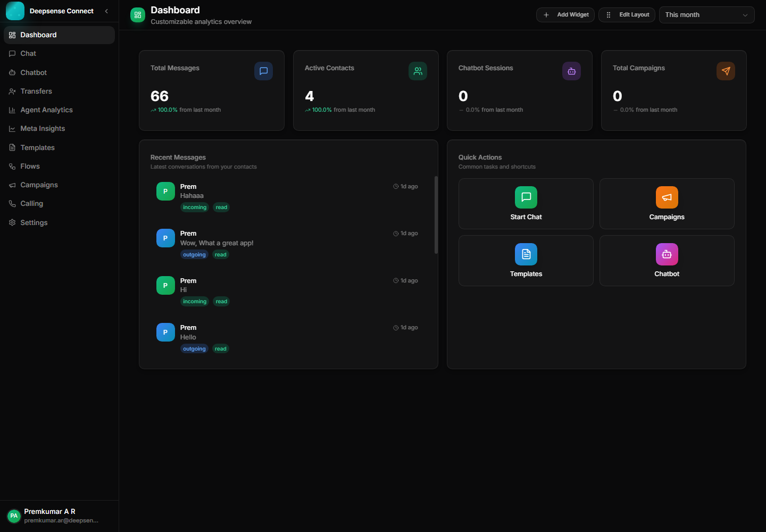This screenshot has width=766, height=532.
Task: Click the Calling phone icon
Action: (x=12, y=203)
